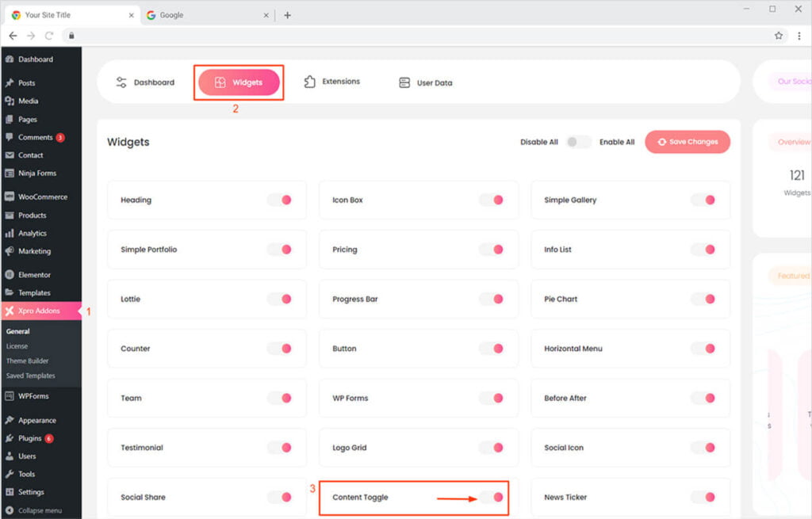Bookmark page with the star icon
The image size is (812, 519).
point(779,36)
